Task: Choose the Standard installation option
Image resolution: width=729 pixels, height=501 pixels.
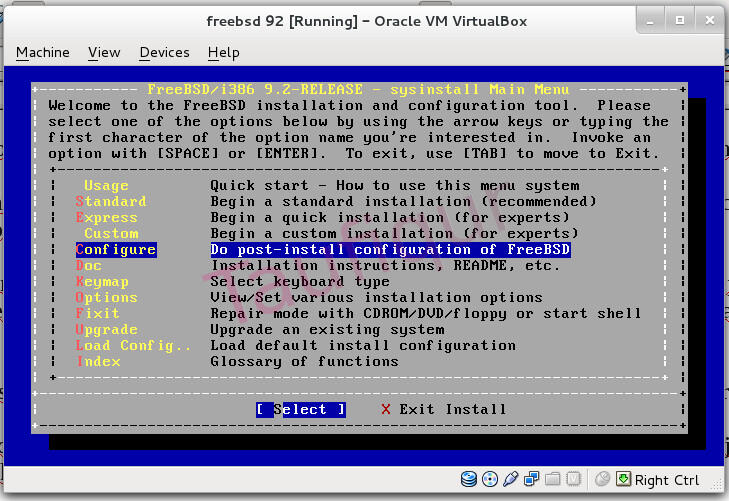Action: [111, 202]
